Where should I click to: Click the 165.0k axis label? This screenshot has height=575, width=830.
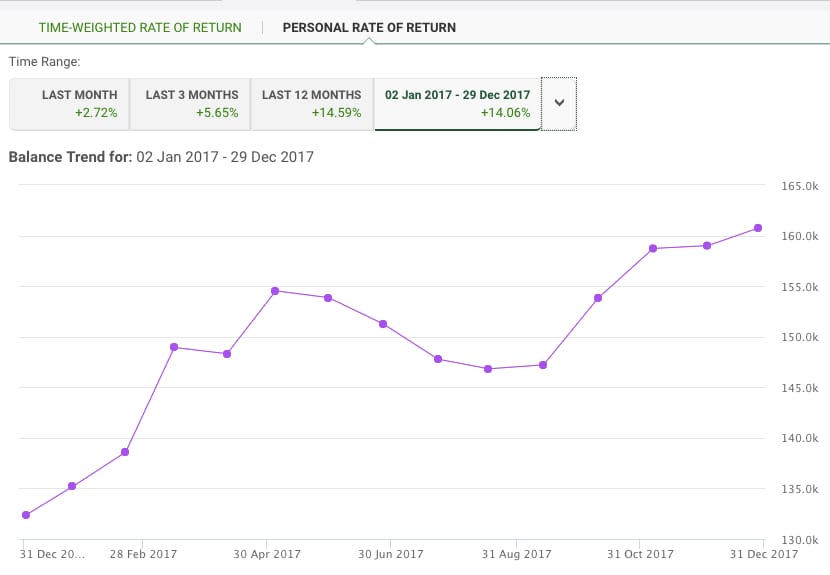point(800,186)
